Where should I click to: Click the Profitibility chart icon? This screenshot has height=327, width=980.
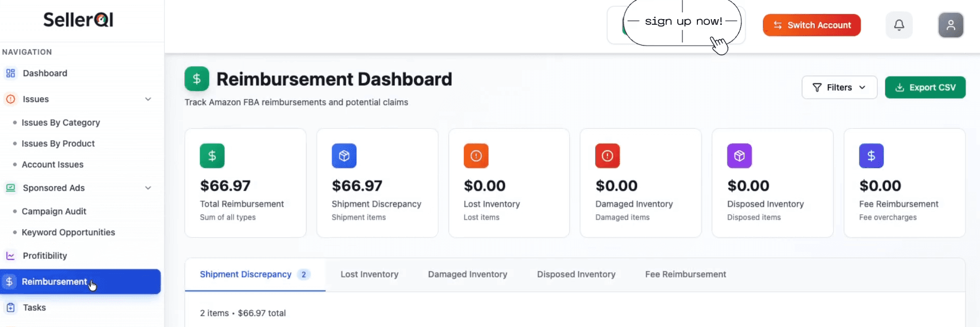(10, 256)
